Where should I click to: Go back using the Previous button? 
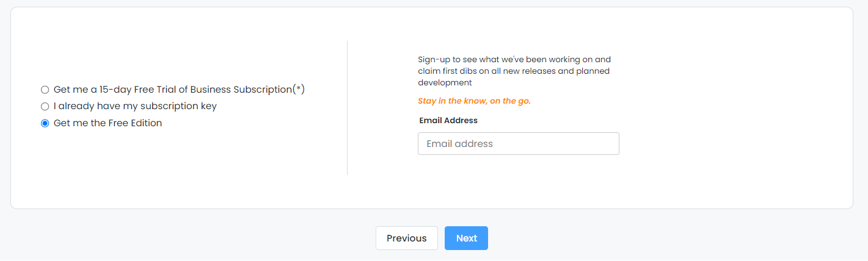pyautogui.click(x=406, y=238)
